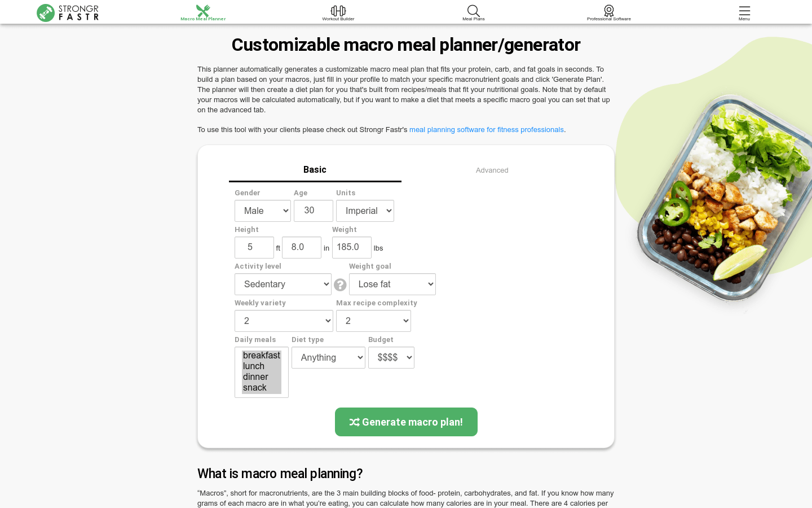Open the Workout Builder dumbbell icon
The height and width of the screenshot is (508, 812).
(x=338, y=11)
